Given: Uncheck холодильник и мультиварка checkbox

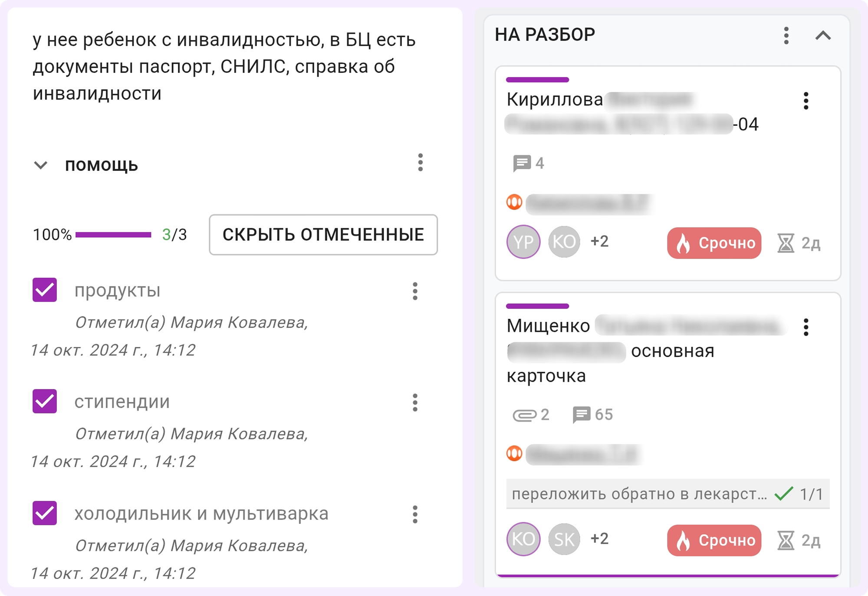Looking at the screenshot, I should tap(45, 513).
